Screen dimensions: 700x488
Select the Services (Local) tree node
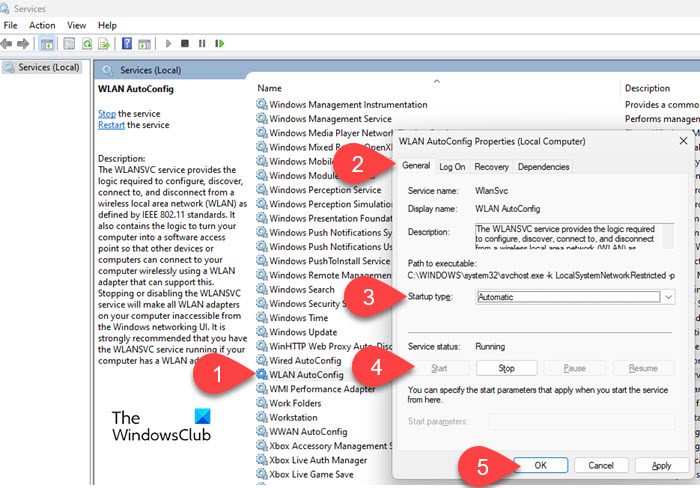(42, 67)
